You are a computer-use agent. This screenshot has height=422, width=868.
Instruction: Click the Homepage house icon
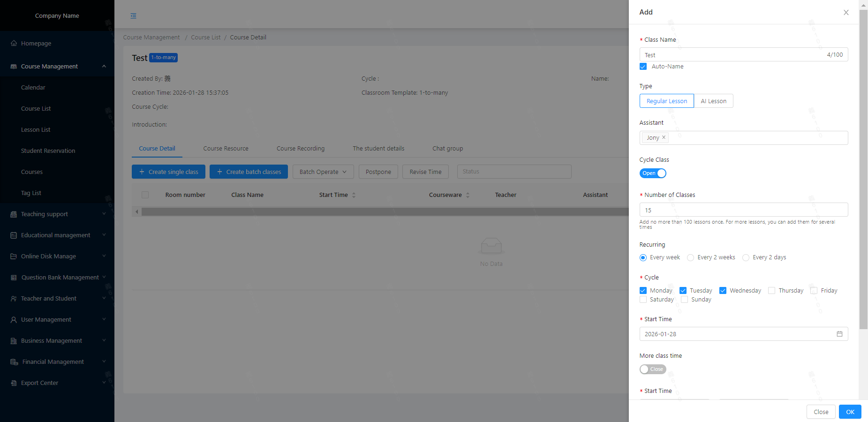point(14,43)
